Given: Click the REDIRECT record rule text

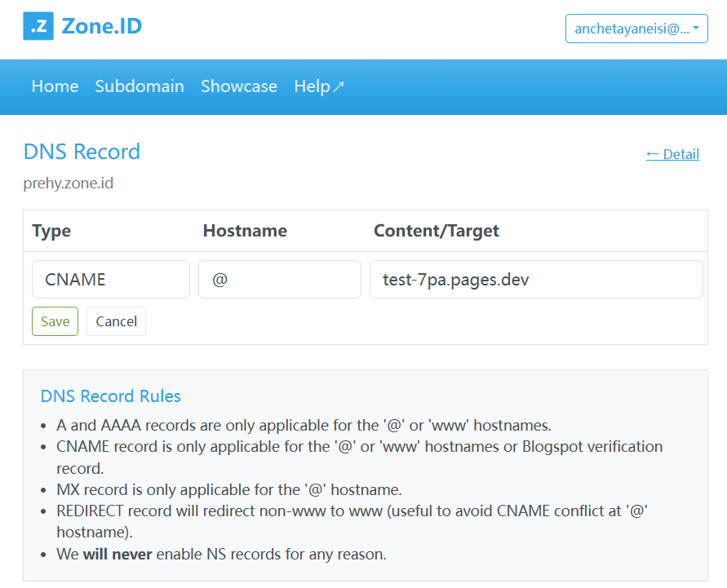Looking at the screenshot, I should (352, 521).
